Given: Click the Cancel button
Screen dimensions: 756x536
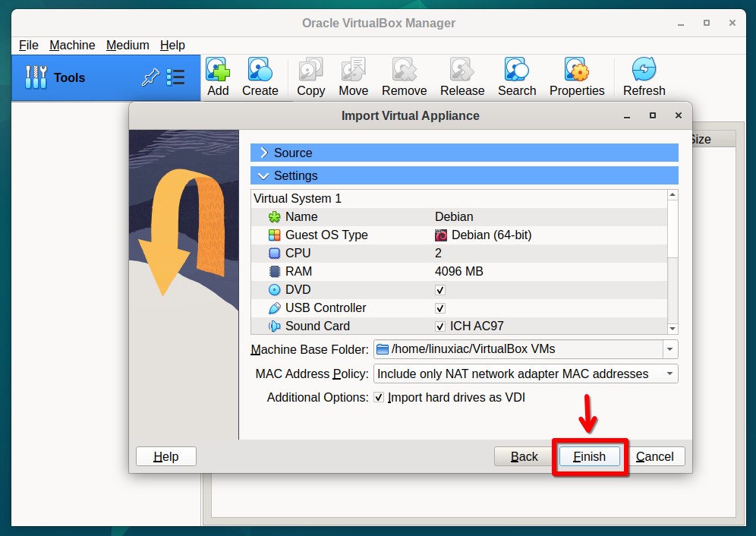Looking at the screenshot, I should [655, 456].
